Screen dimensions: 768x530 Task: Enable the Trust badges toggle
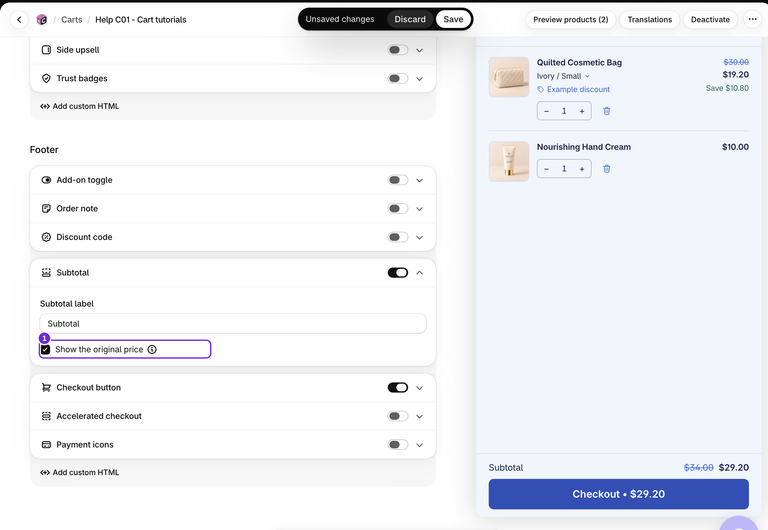tap(398, 78)
